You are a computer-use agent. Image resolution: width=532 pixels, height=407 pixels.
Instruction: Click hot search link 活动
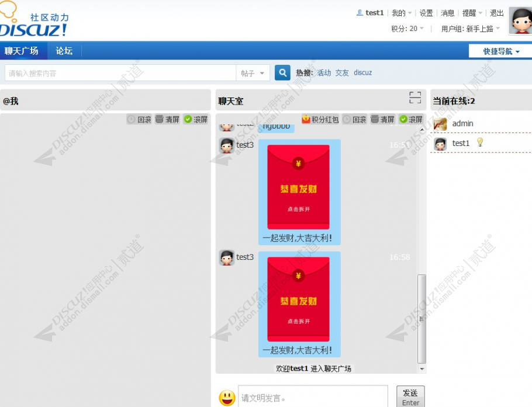coord(324,72)
